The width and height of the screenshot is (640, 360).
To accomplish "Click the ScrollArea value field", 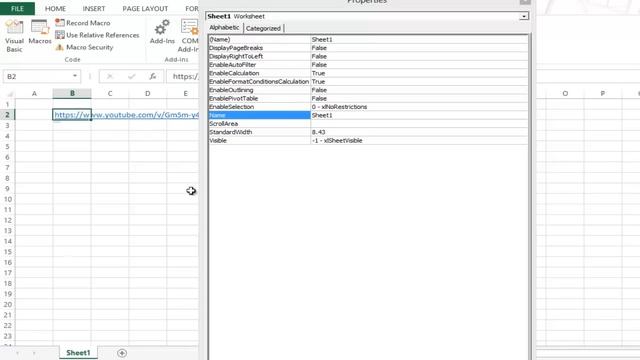I will [419, 124].
